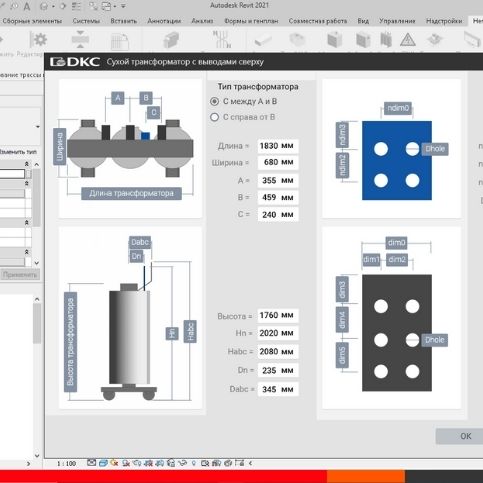483x483 pixels.
Task: Click the C dimension field 240
Action: pyautogui.click(x=278, y=215)
